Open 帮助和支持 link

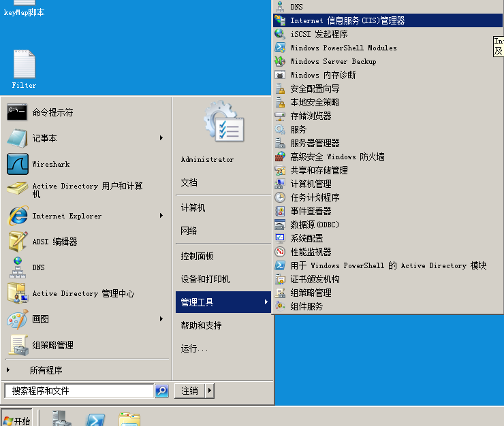(x=201, y=325)
